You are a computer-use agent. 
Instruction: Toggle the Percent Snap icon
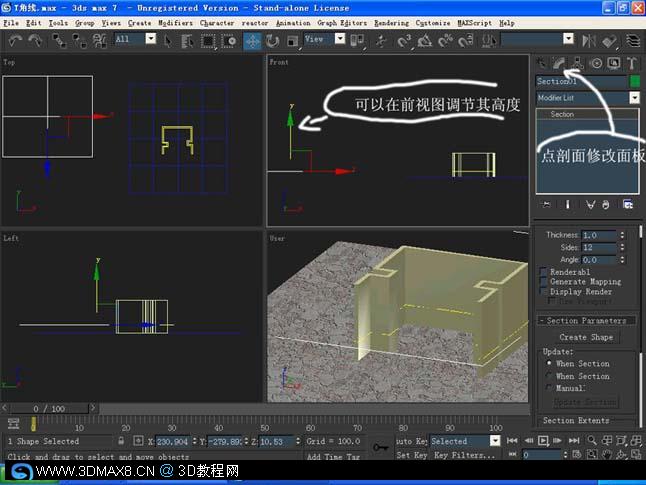pyautogui.click(x=445, y=40)
